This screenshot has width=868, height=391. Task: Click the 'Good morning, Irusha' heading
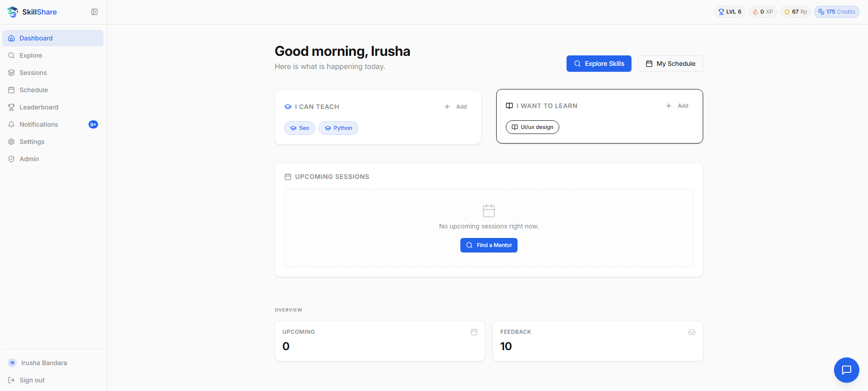click(342, 51)
